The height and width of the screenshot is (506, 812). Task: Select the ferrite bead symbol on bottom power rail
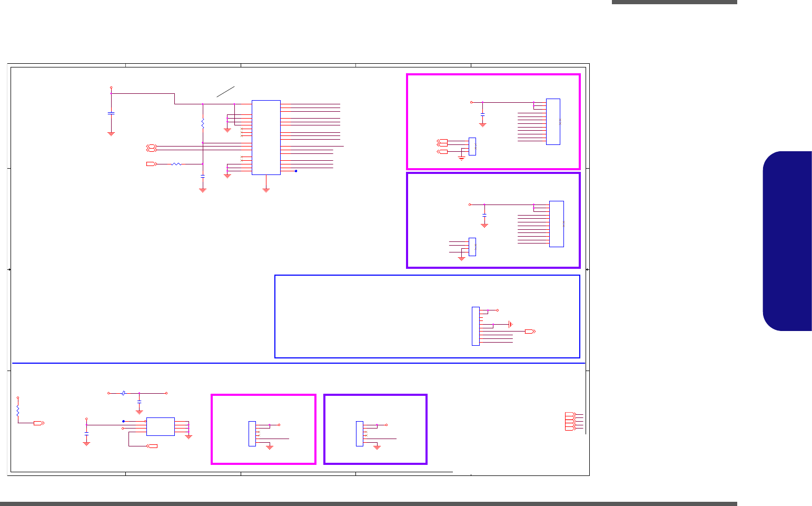[x=123, y=393]
